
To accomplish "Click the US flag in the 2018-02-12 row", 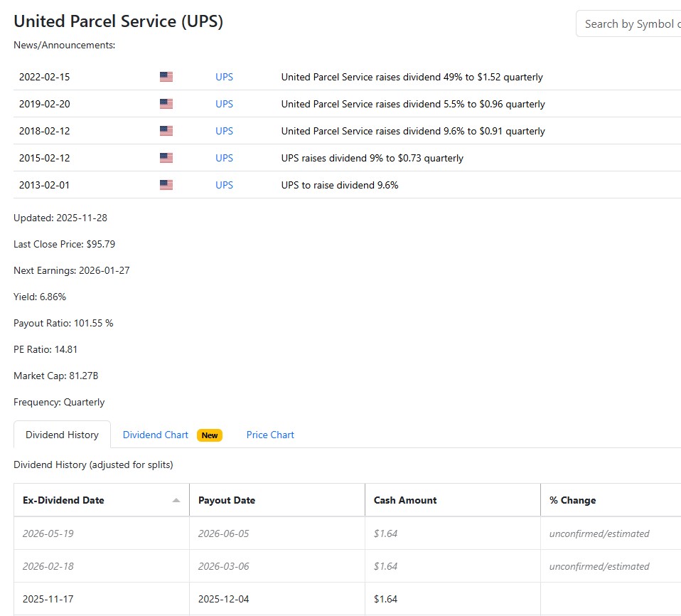I will (166, 131).
